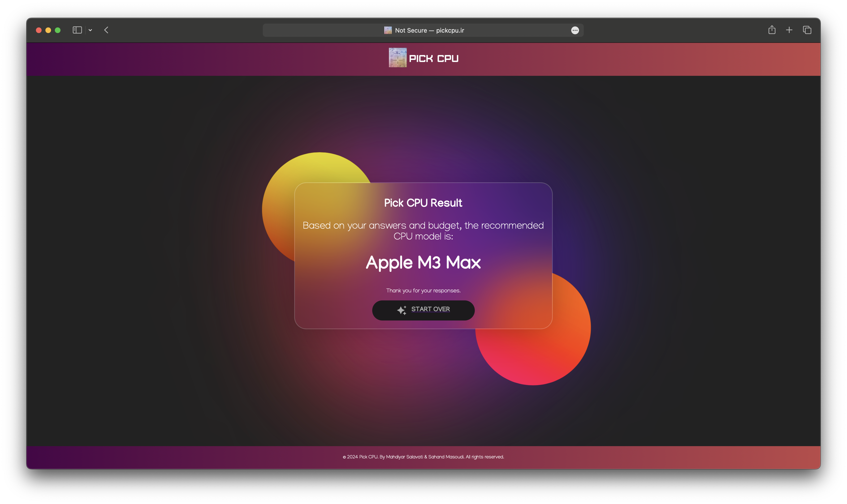Show the tab overview icon
847x504 pixels.
807,30
